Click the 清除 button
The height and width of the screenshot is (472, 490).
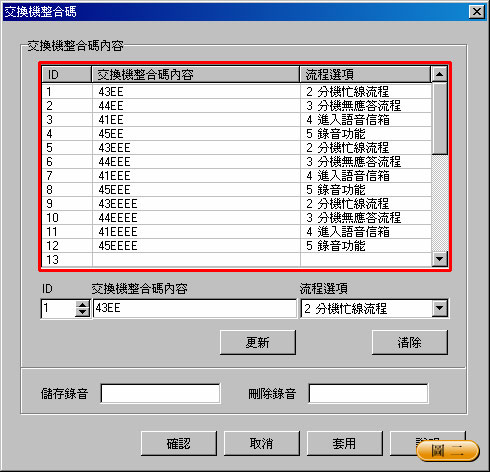click(410, 342)
